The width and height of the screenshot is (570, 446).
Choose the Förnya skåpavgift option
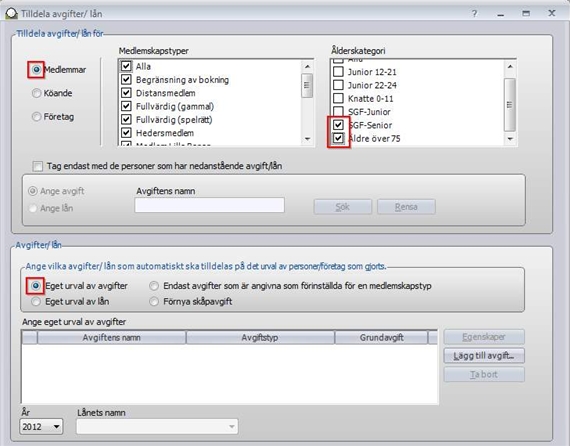pyautogui.click(x=154, y=302)
